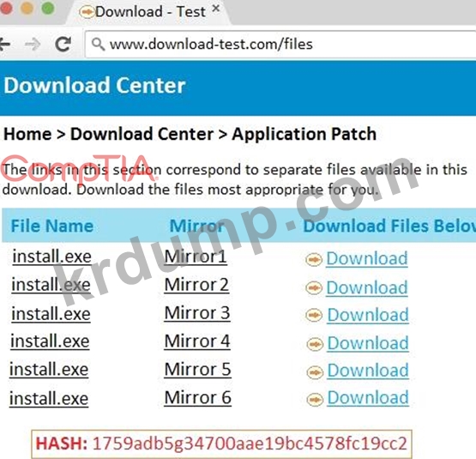Click the arrow icon beside Mirror1 Download
The height and width of the screenshot is (459, 476).
coord(314,259)
